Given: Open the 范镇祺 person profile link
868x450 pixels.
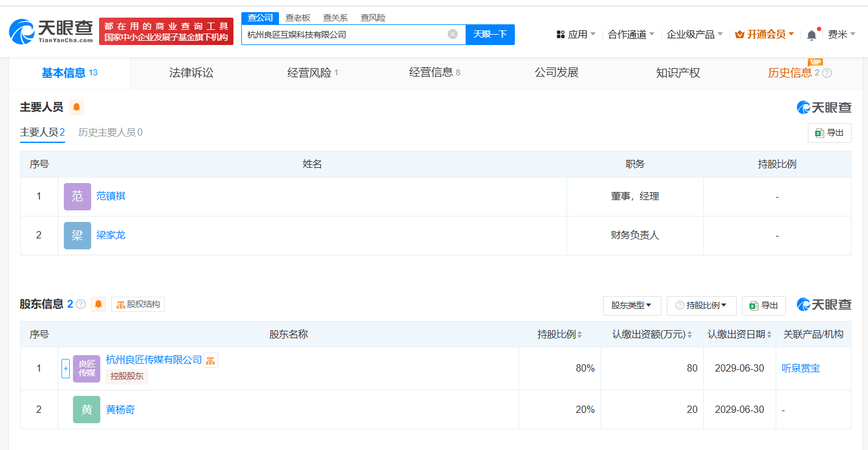Looking at the screenshot, I should tap(111, 196).
